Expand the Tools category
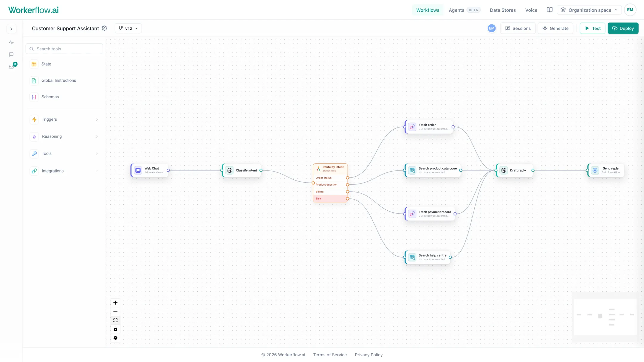This screenshot has height=362, width=644. (x=65, y=153)
